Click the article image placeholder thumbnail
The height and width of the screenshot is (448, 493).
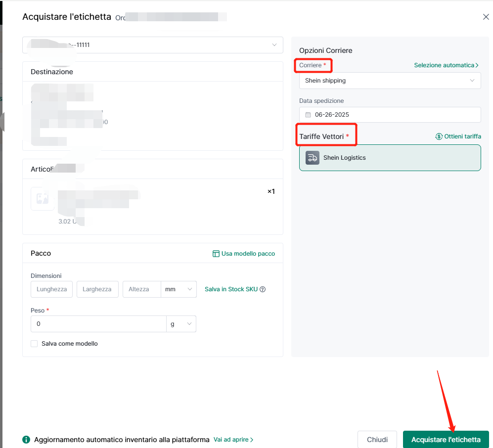tap(43, 199)
